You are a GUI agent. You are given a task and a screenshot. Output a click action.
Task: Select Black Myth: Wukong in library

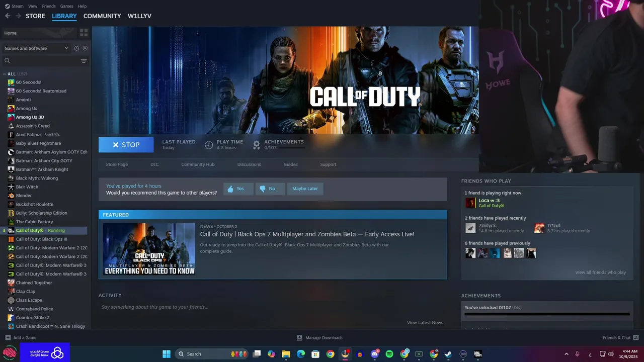[37, 178]
